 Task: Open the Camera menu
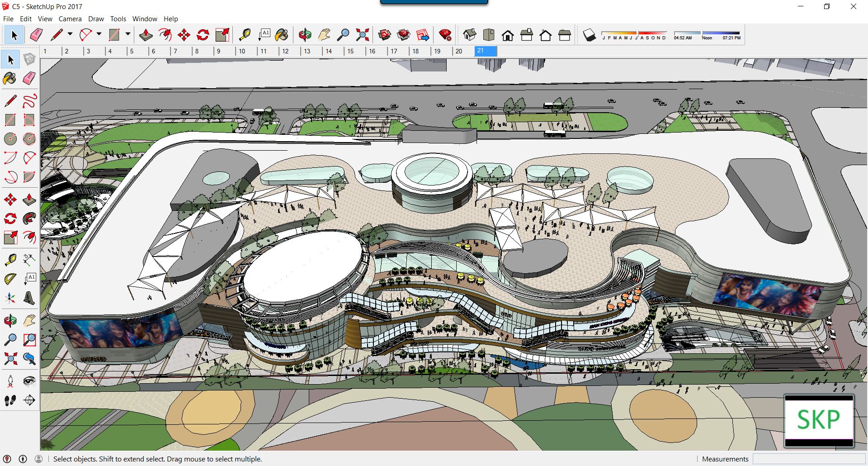(x=70, y=19)
